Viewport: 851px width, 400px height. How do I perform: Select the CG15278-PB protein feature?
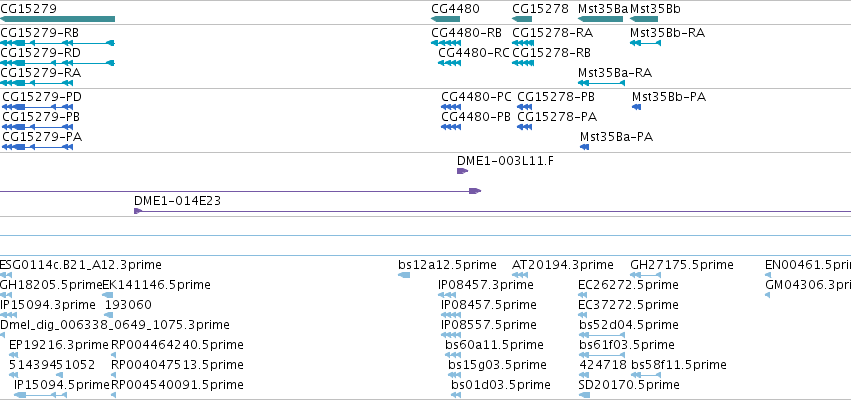pos(524,107)
